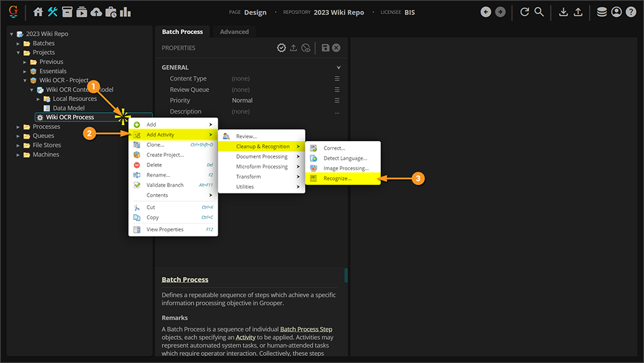Open the Add submenu in the context menu
The height and width of the screenshot is (363, 644).
click(173, 124)
